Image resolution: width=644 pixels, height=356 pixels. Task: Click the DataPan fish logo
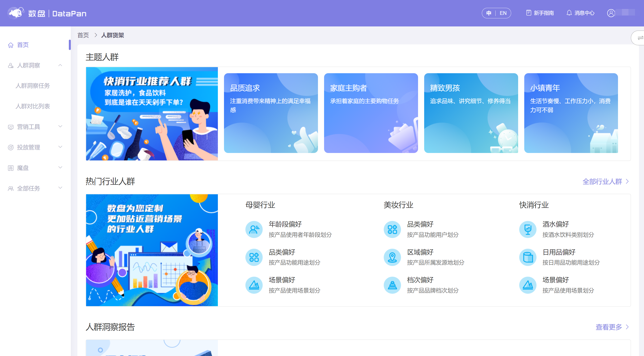pyautogui.click(x=16, y=13)
